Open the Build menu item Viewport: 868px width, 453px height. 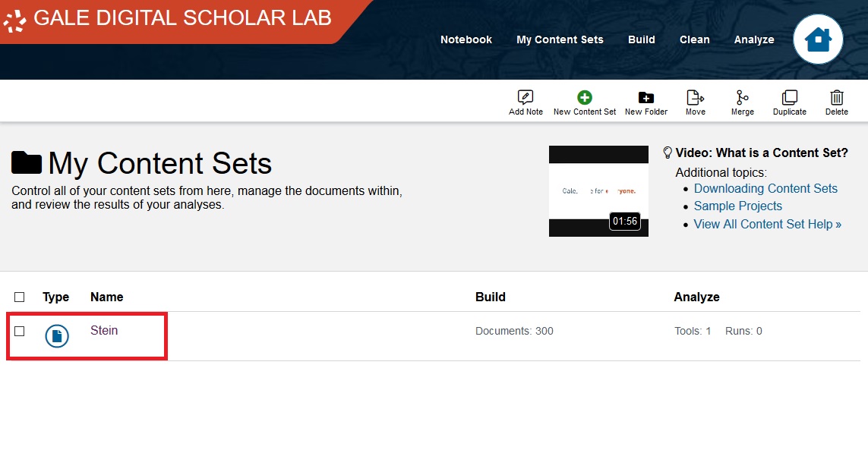tap(642, 39)
